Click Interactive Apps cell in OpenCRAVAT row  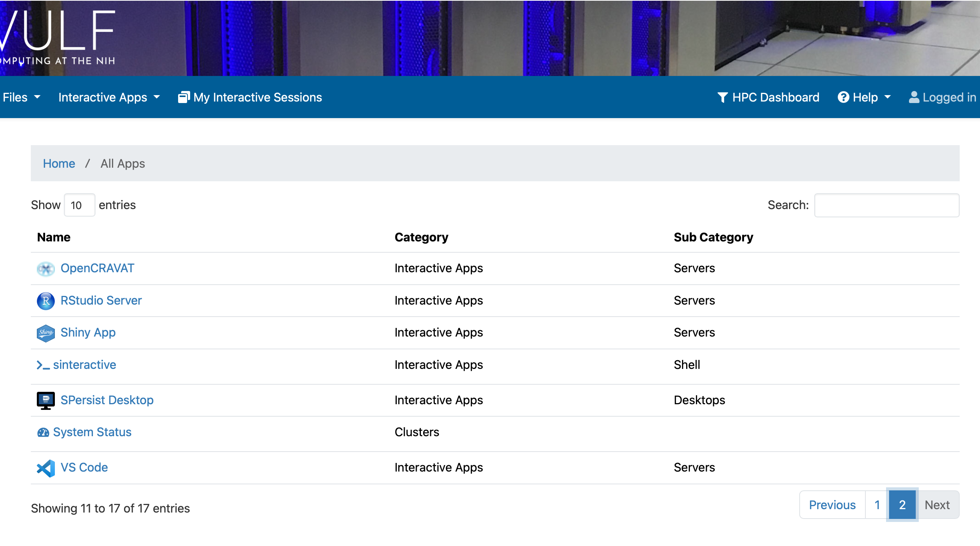point(439,268)
